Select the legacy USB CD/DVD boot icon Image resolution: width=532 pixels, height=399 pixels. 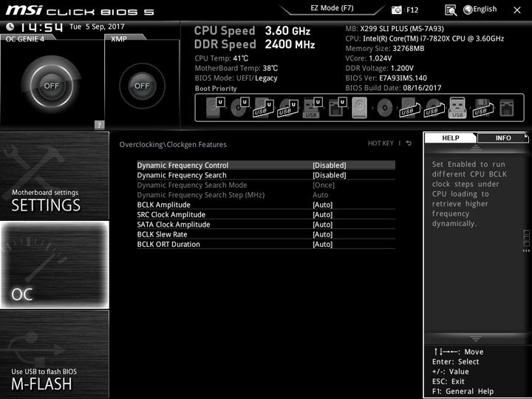click(x=434, y=108)
